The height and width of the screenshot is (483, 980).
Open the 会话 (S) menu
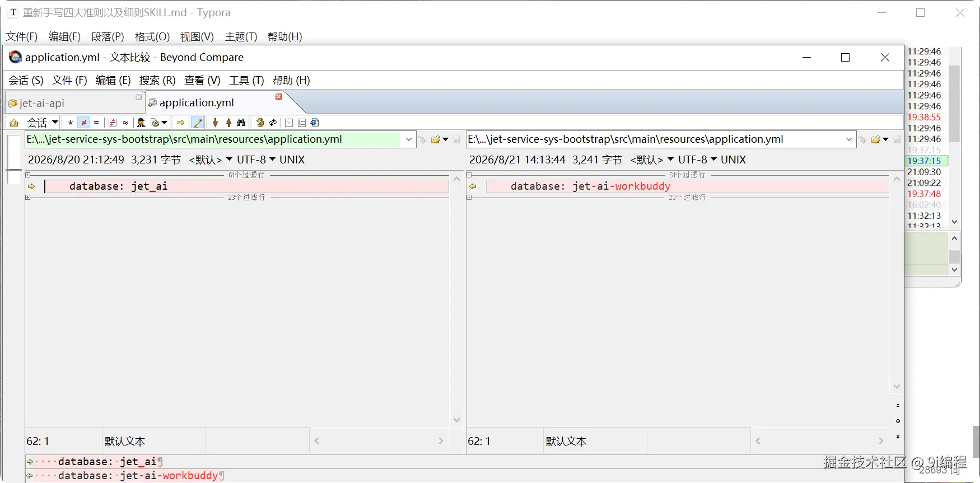[x=26, y=80]
